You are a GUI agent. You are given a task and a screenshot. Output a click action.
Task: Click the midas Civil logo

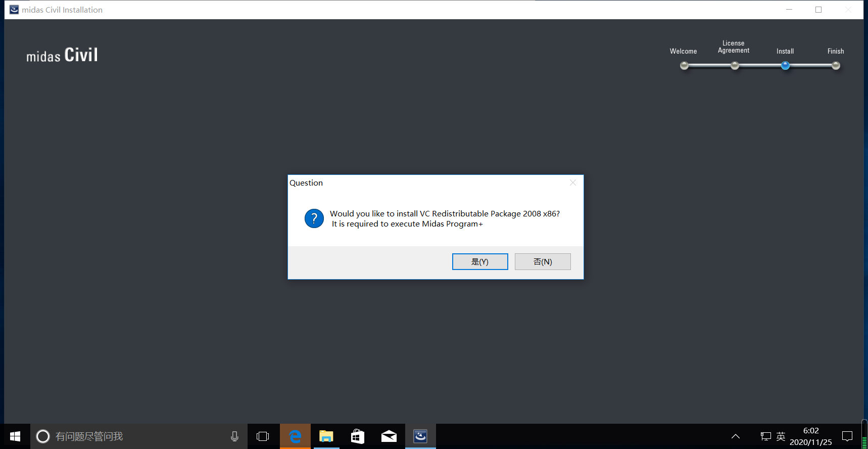pyautogui.click(x=62, y=55)
